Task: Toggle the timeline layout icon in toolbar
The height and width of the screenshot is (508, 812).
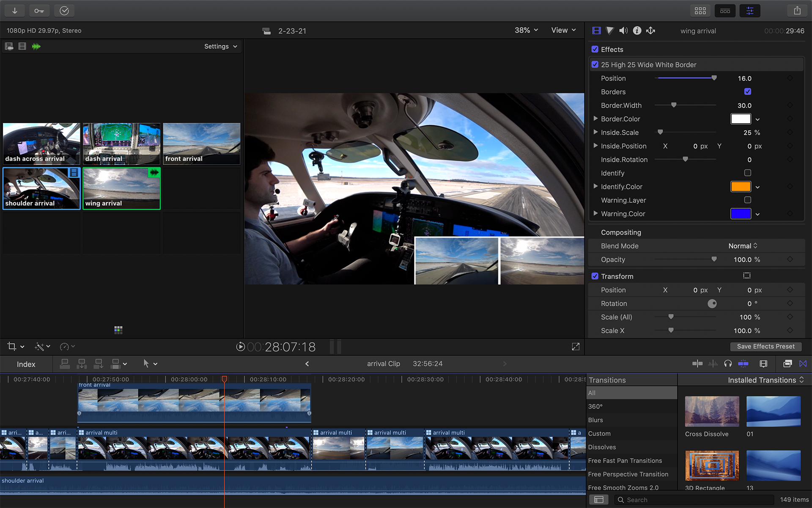Action: (x=725, y=11)
